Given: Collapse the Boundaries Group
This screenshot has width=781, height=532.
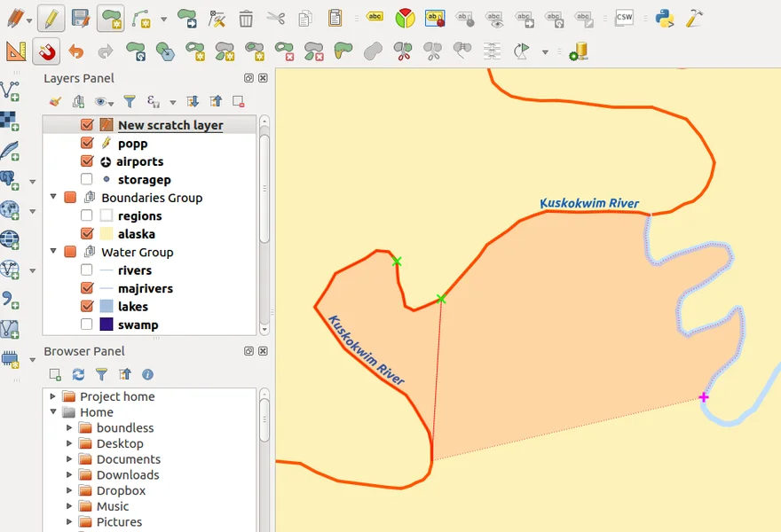Looking at the screenshot, I should pos(53,198).
